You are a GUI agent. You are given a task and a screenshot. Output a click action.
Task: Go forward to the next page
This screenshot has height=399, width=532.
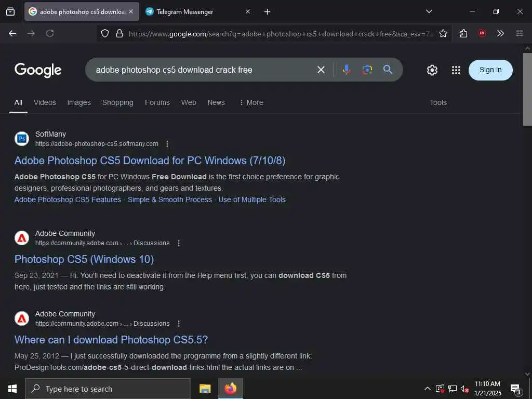click(x=31, y=33)
